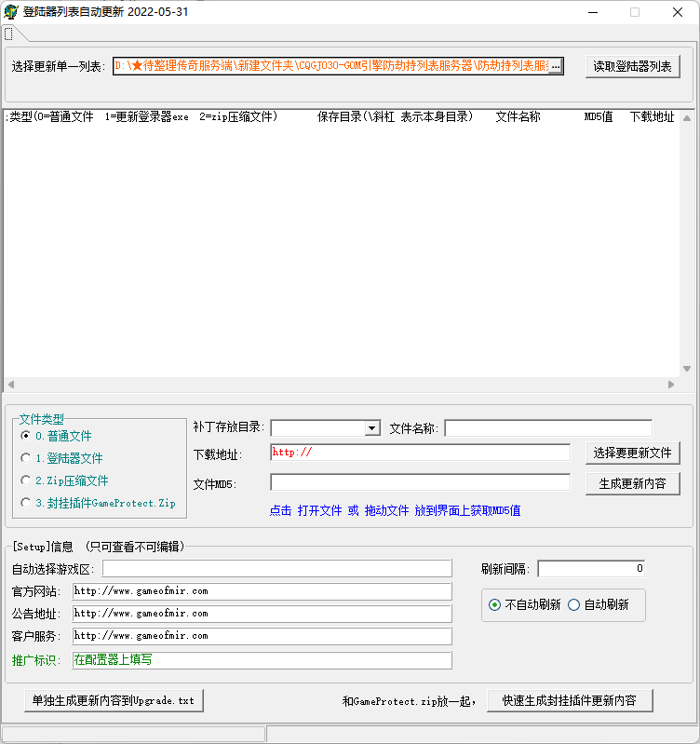This screenshot has width=700, height=744.
Task: Click the 文件名称 column header text in the list
Action: coord(518,116)
